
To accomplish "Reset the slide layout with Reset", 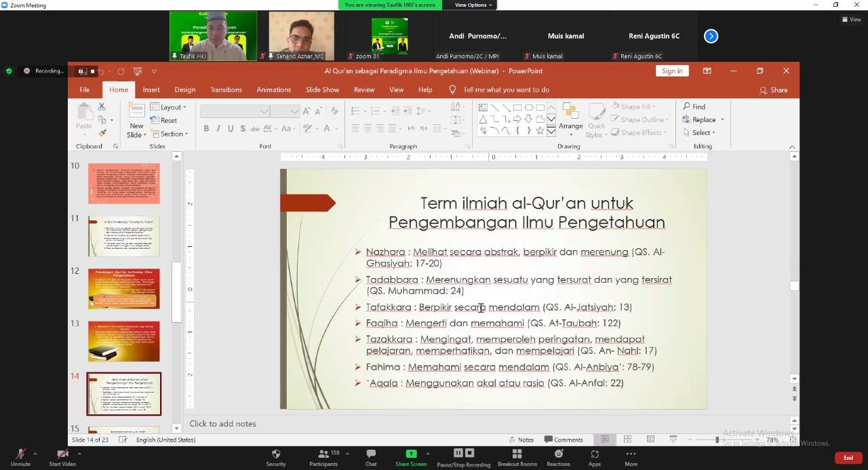I will point(163,121).
